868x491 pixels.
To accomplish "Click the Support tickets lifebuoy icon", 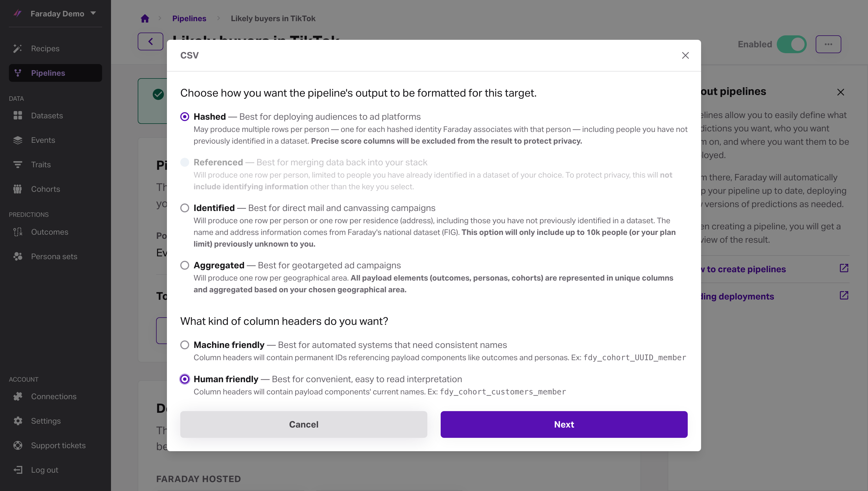I will point(18,445).
